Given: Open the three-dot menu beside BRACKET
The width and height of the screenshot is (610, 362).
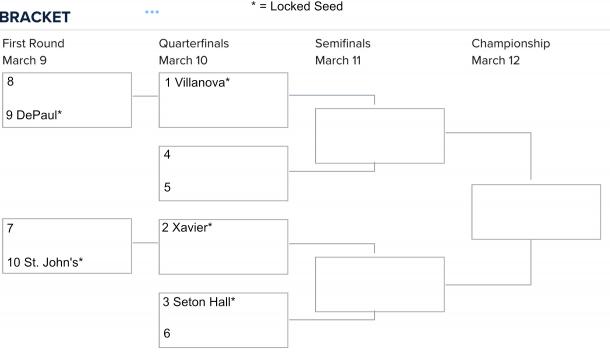Looking at the screenshot, I should [152, 12].
